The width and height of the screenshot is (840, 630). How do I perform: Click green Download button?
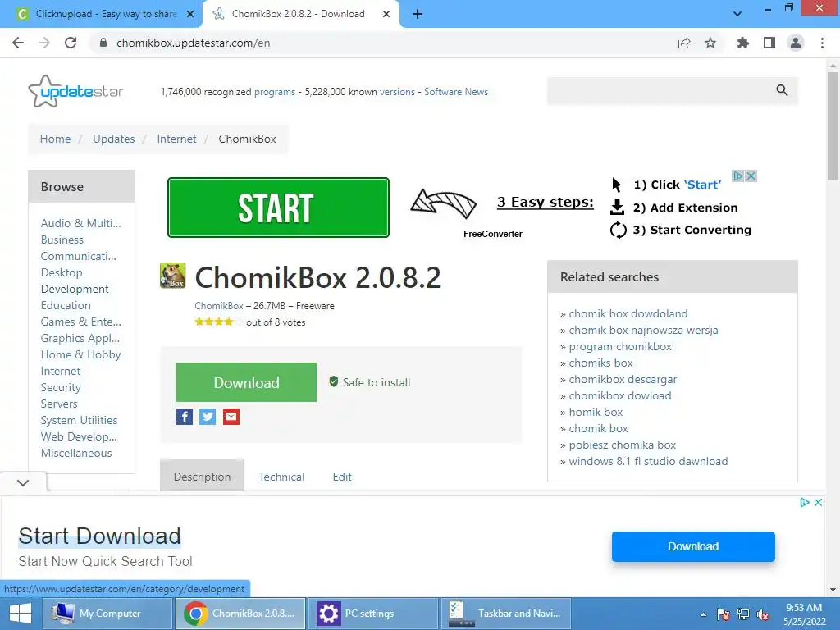246,382
